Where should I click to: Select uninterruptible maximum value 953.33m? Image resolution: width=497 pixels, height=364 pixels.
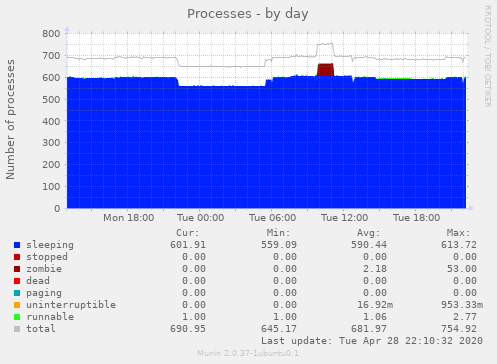pos(462,305)
